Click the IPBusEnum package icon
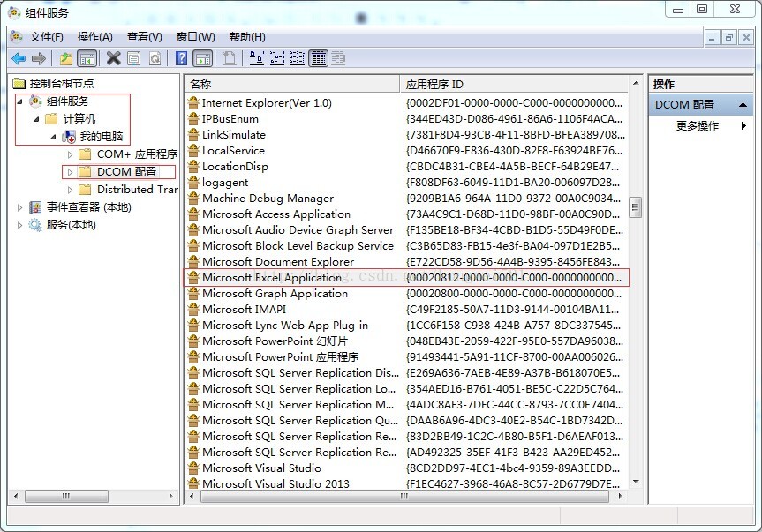 [x=193, y=118]
